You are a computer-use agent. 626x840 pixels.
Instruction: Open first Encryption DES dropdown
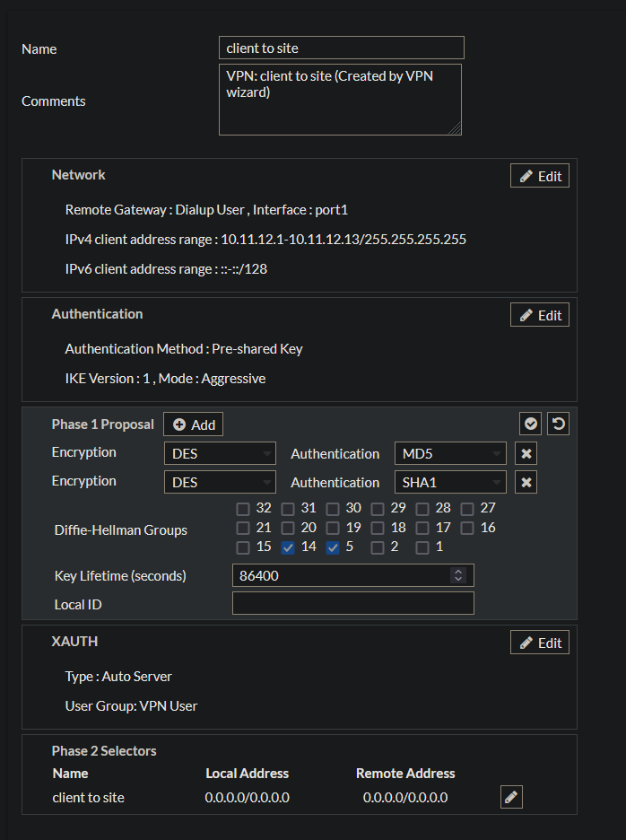pyautogui.click(x=220, y=454)
